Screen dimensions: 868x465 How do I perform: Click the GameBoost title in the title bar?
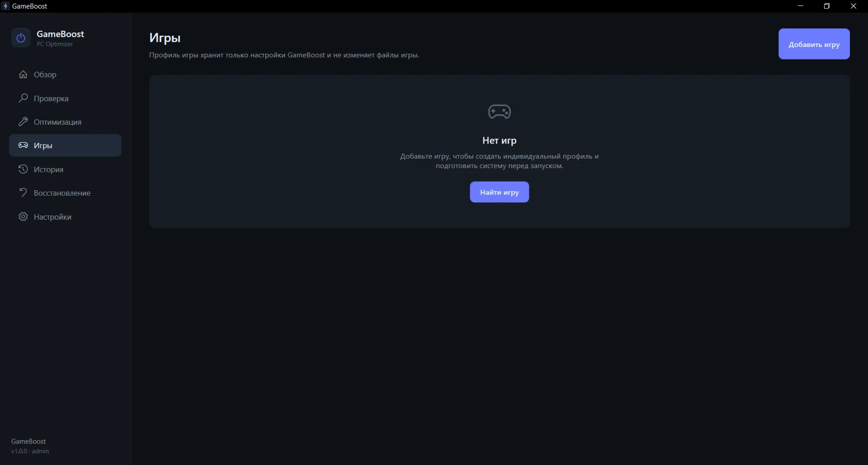[30, 6]
